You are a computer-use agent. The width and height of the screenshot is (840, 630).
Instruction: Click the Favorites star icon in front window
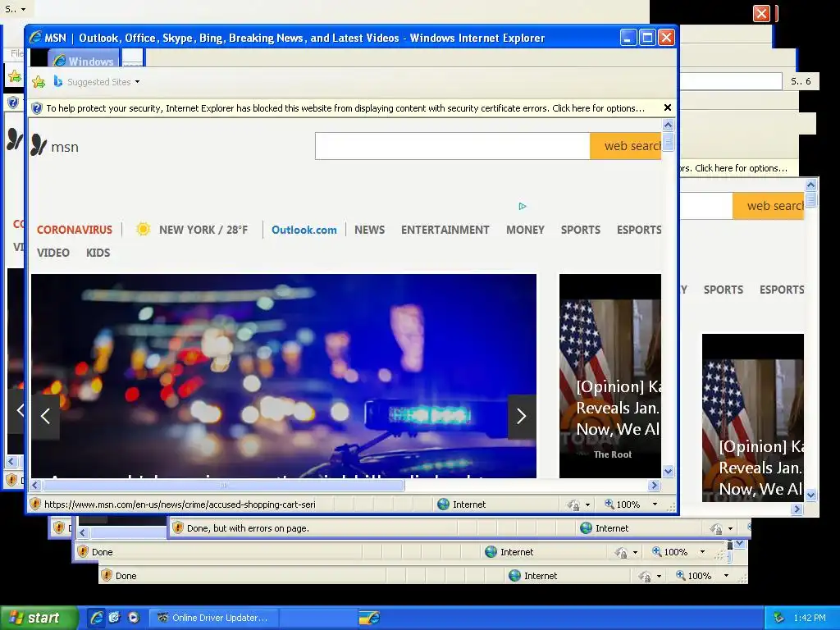click(39, 82)
